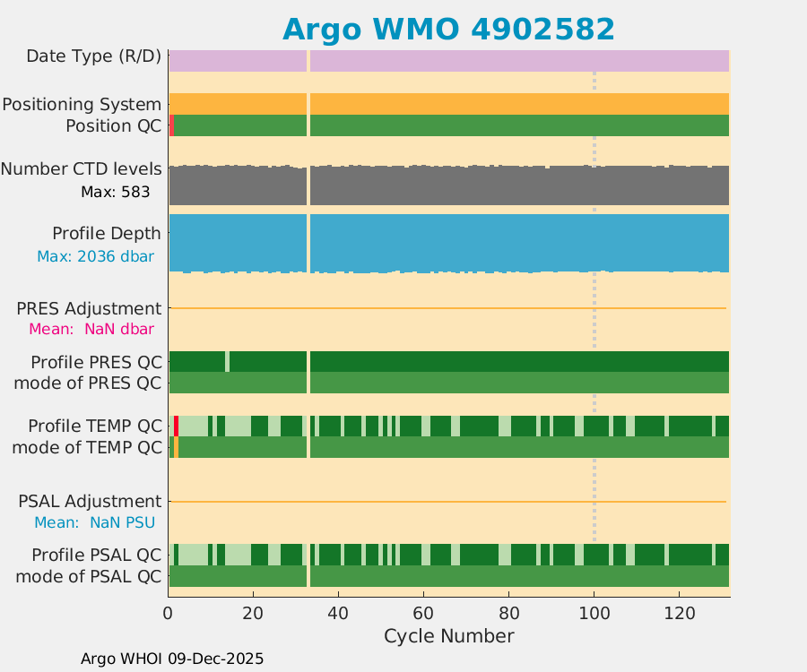Click the 'Max: 2036 dbar' label
Viewport: 807px width, 672px height.
coord(95,256)
